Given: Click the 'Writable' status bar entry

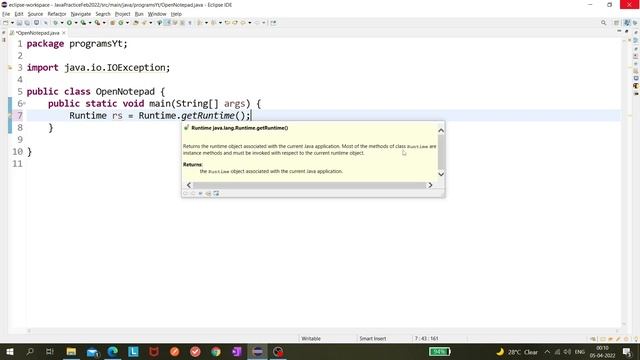Looking at the screenshot, I should [x=311, y=338].
